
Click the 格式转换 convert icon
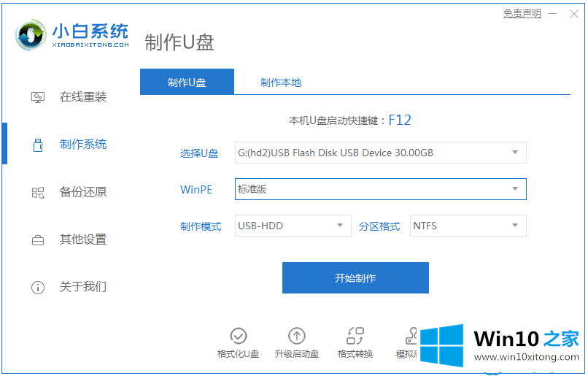coord(355,336)
